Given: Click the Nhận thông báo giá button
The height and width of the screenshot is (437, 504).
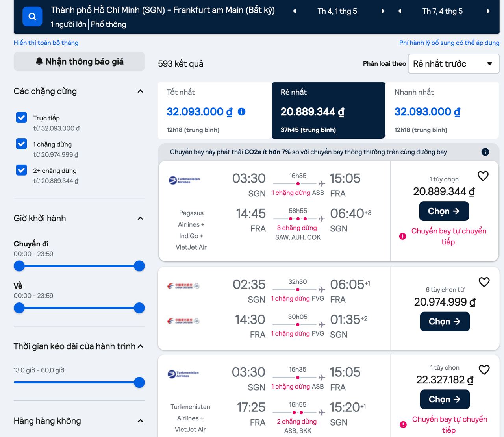Looking at the screenshot, I should click(79, 62).
